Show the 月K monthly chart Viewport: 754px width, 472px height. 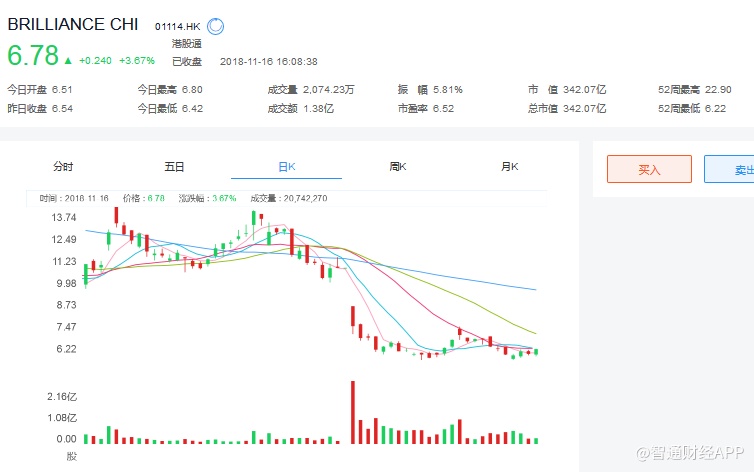(510, 167)
